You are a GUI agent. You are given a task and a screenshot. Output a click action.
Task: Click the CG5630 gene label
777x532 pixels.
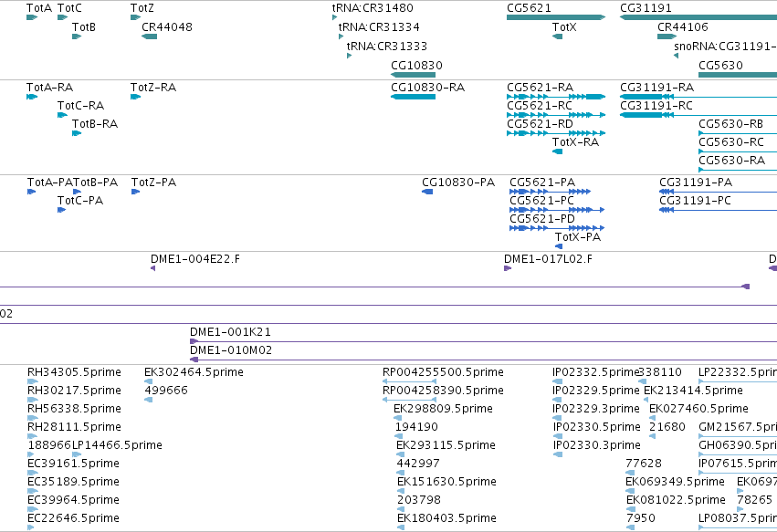point(720,66)
